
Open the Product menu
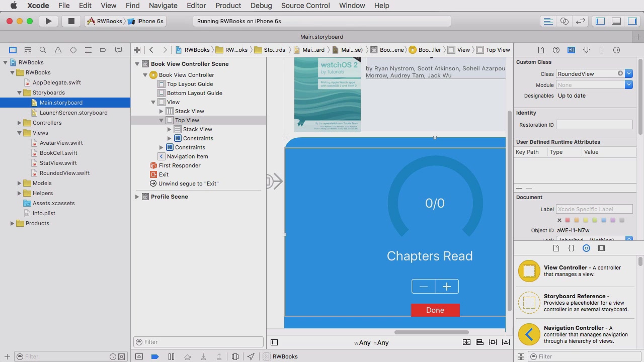[x=228, y=6]
